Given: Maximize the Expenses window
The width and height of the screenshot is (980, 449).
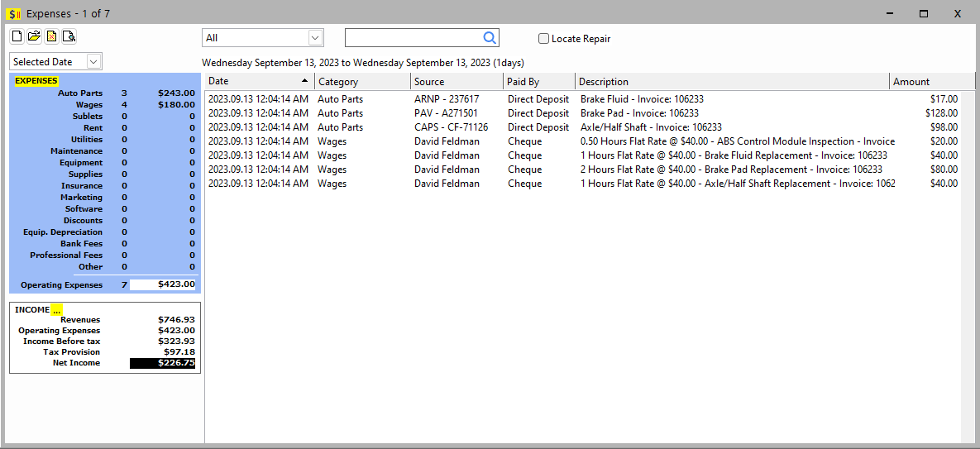Looking at the screenshot, I should point(924,14).
